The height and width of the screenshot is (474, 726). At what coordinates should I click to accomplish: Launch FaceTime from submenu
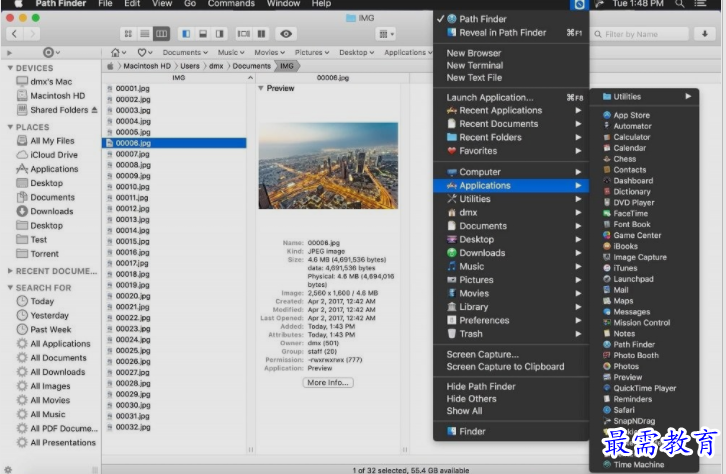[644, 213]
